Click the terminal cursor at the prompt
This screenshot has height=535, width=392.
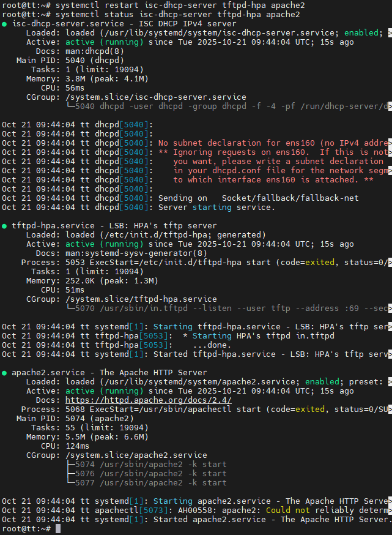58,528
